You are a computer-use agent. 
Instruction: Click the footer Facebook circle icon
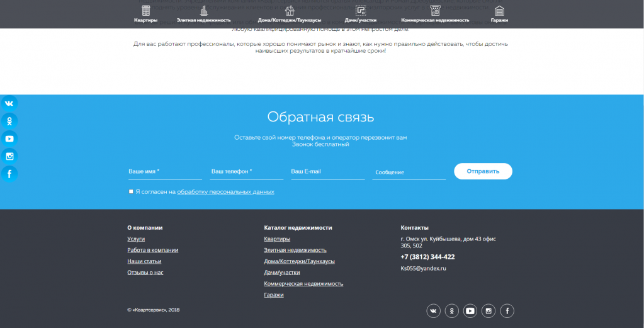(507, 310)
